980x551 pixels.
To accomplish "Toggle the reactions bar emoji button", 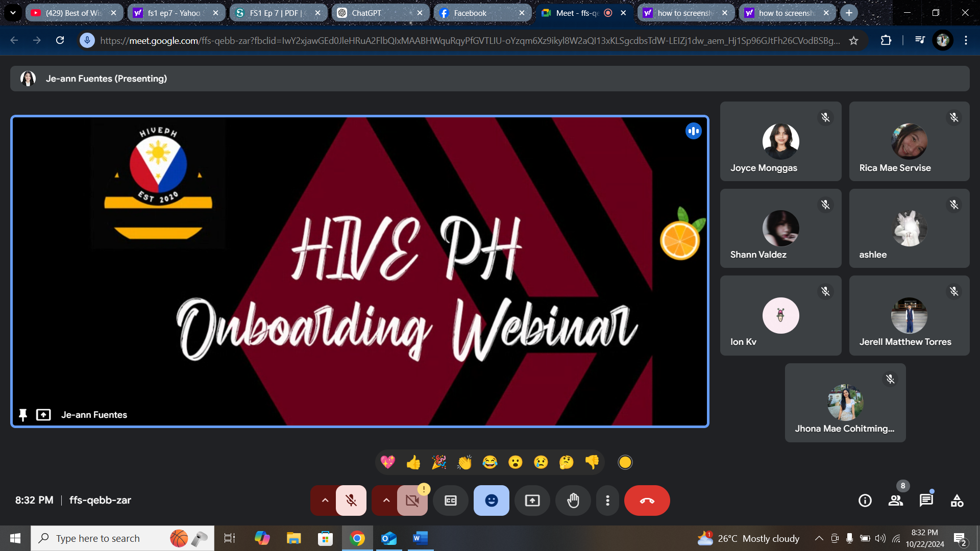I will tap(492, 500).
